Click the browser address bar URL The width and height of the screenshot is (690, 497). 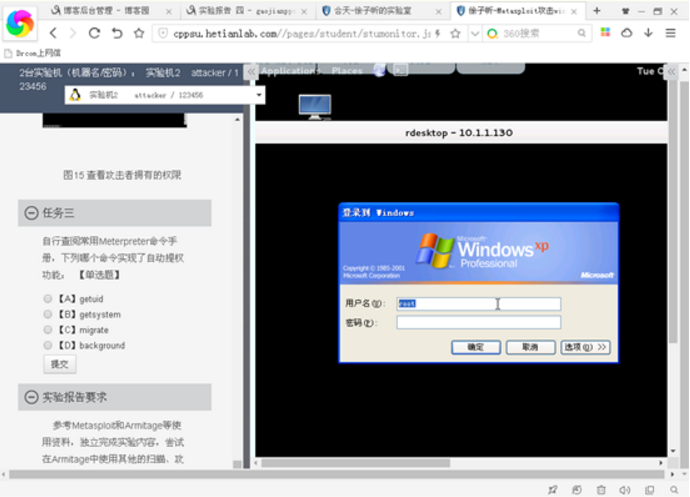pos(302,33)
